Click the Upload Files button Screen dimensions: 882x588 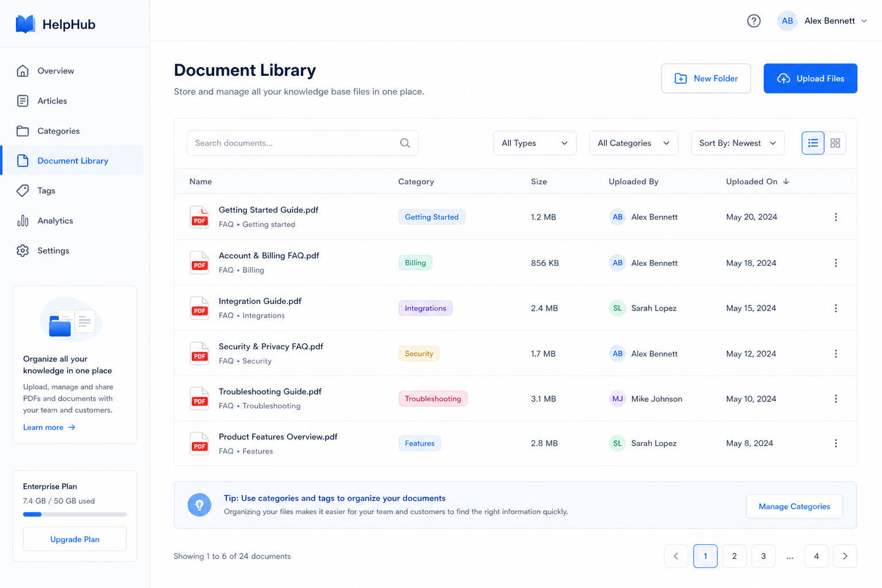pos(810,78)
